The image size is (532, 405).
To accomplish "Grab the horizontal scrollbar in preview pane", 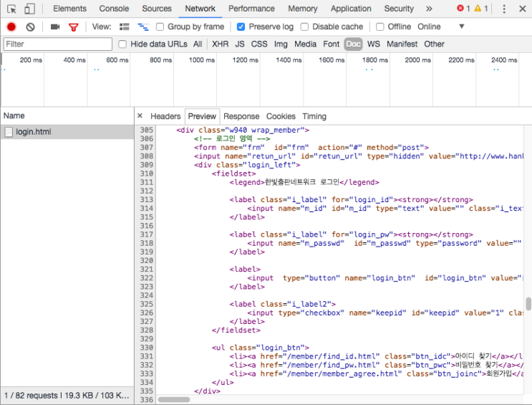I will (x=174, y=399).
